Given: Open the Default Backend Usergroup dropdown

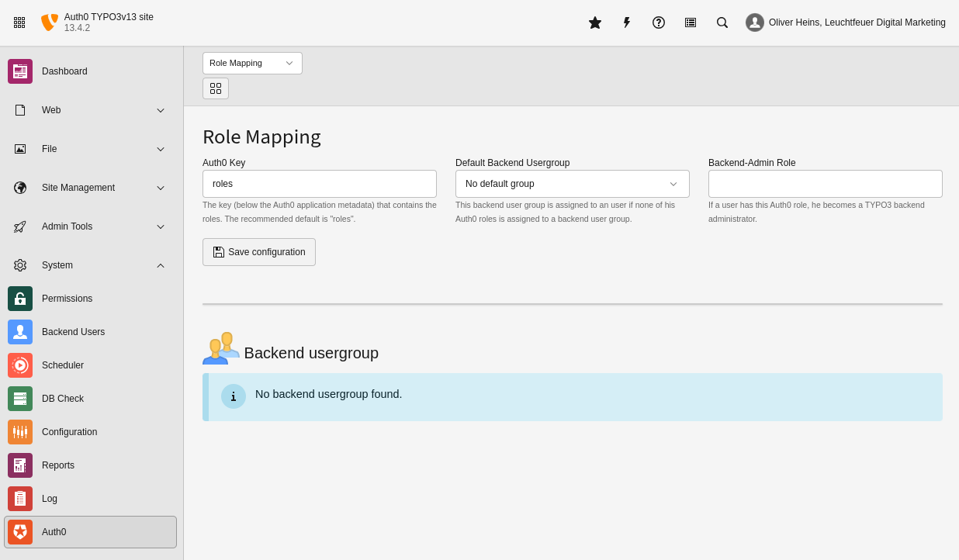Looking at the screenshot, I should (573, 184).
